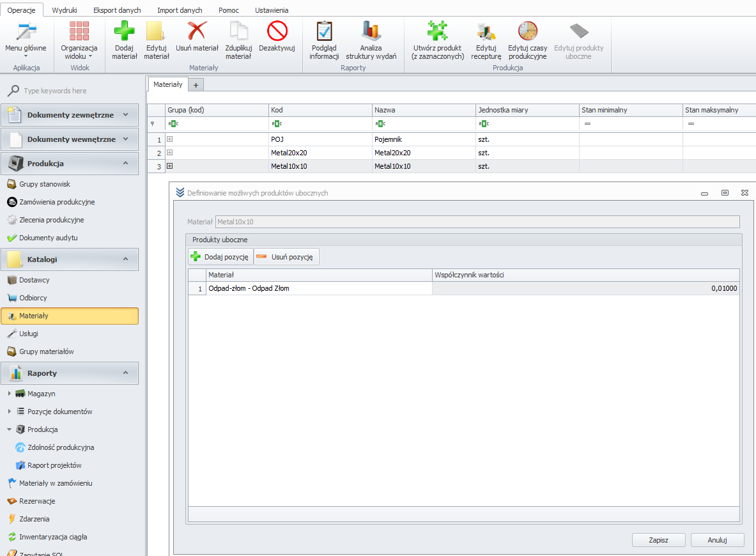Open Menu główne in the ribbon

tap(26, 40)
